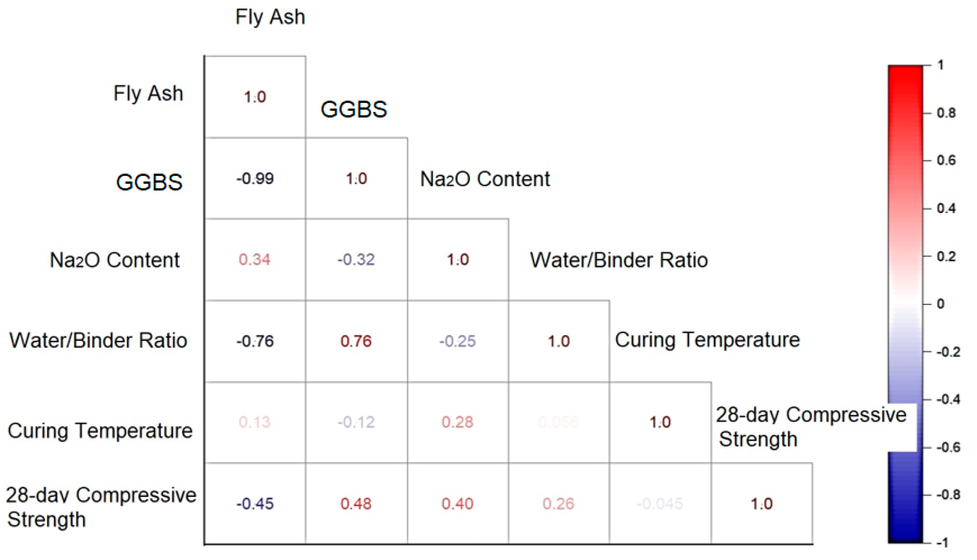Click the -0.45 correlation cell
Image resolution: width=977 pixels, height=560 pixels.
[x=255, y=503]
